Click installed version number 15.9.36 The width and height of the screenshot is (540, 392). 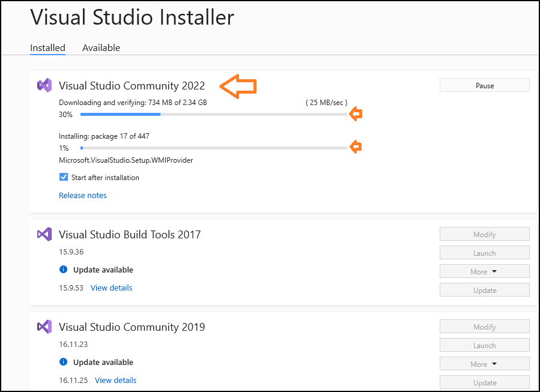(x=71, y=252)
